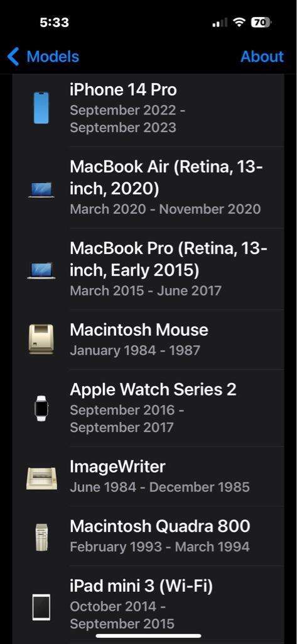This screenshot has height=644, width=297.
Task: Return to the Models list
Action: coord(43,56)
